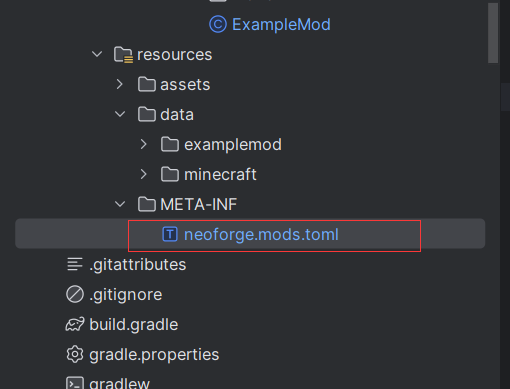Click the resources folder icon
Viewport: 510px width, 389px height.
point(123,55)
